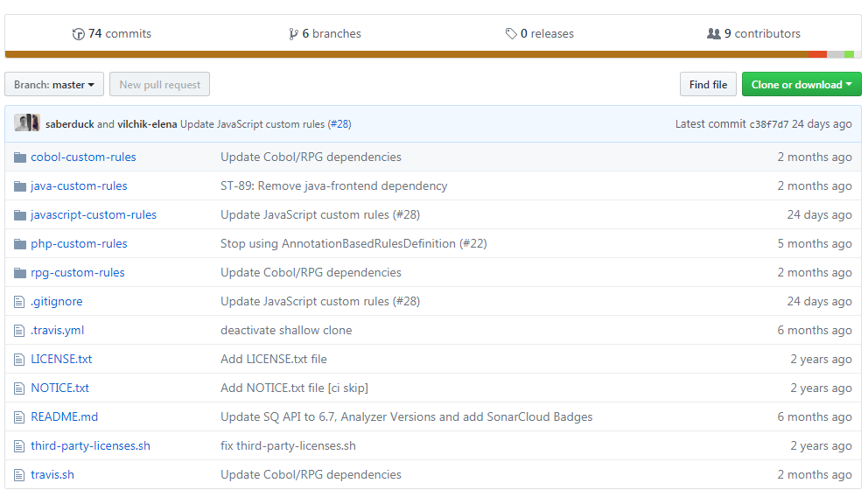Click the java-custom-rules folder icon

coord(20,186)
